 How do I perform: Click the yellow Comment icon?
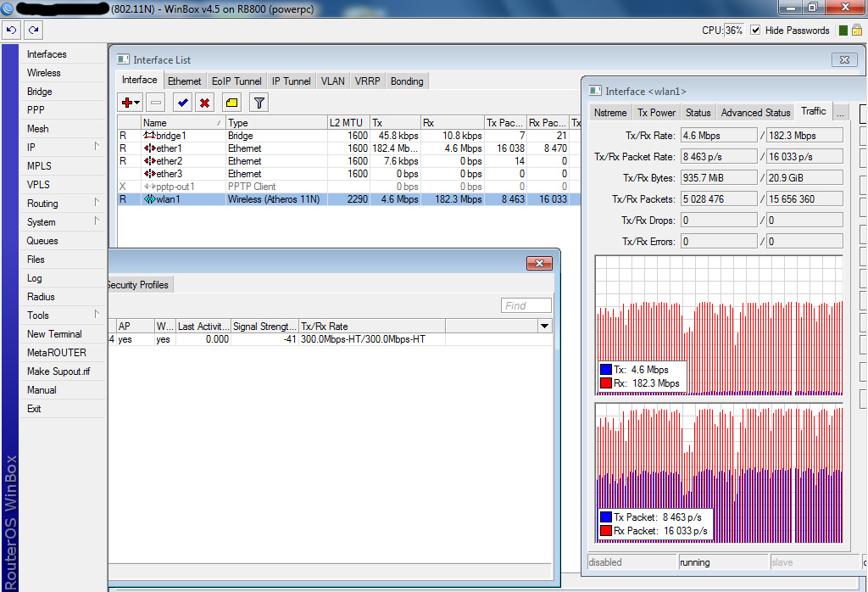pos(231,103)
